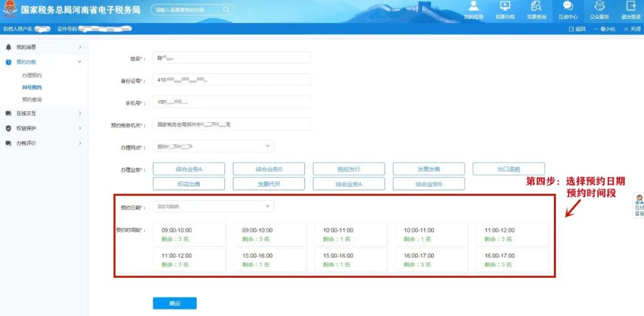Select the 税控发行 business option

349,169
